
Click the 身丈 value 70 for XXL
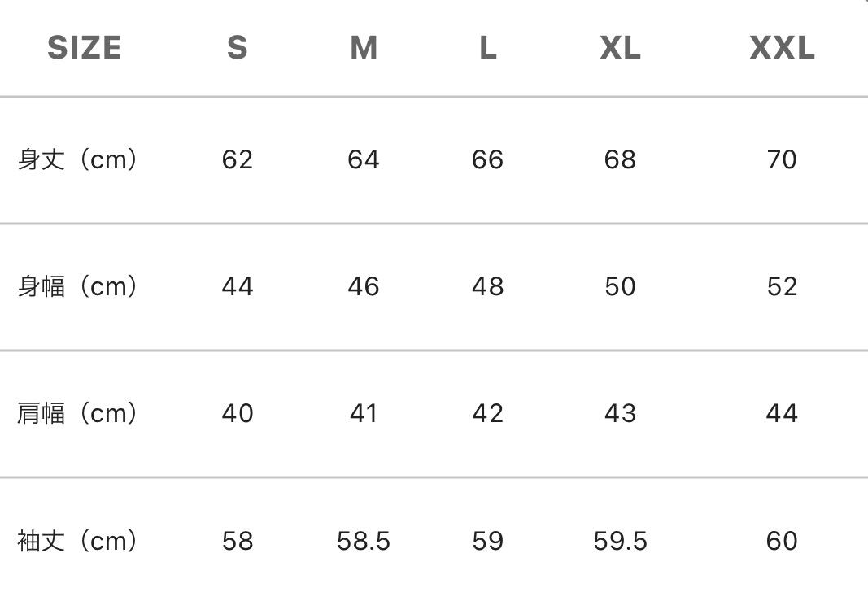782,159
